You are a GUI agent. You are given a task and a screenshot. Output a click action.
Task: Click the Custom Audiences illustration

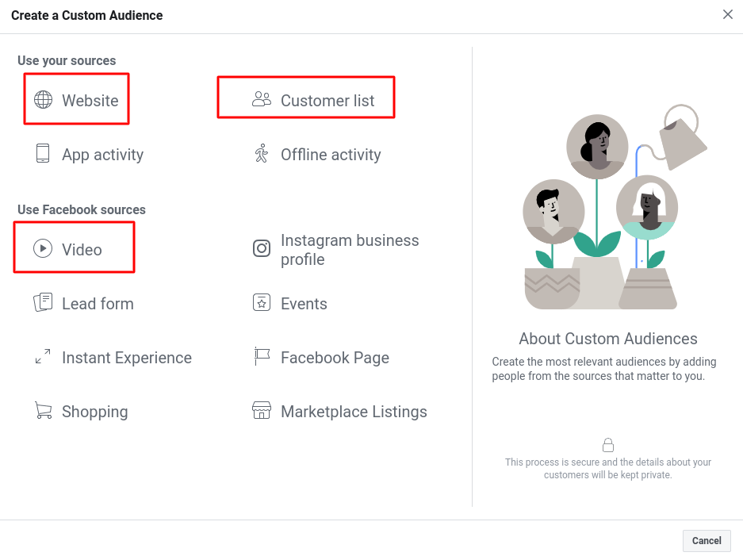coord(608,210)
